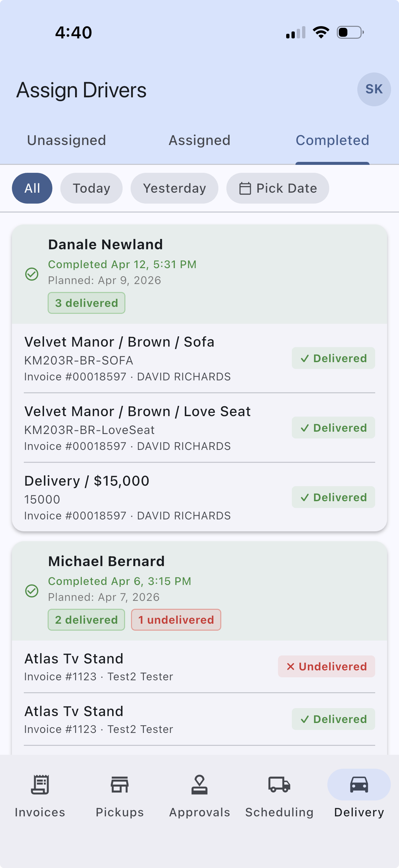
Task: Switch to the Assigned tab
Action: pos(199,140)
